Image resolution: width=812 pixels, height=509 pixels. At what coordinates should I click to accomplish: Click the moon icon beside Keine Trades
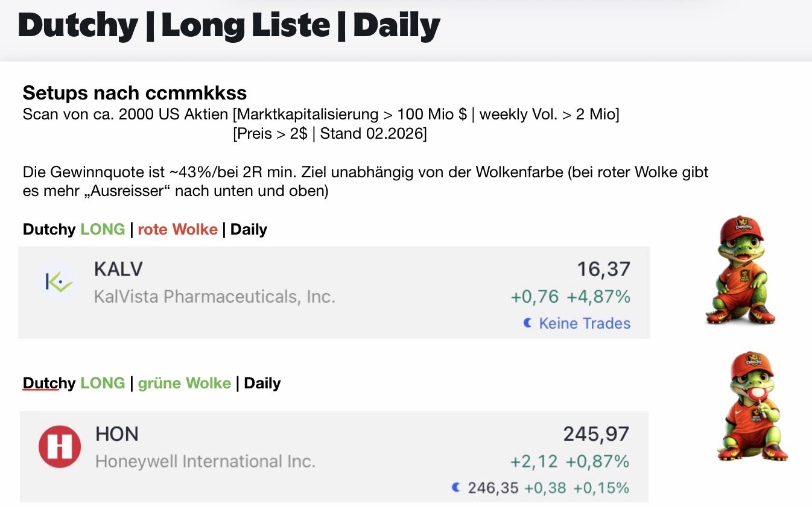528,324
